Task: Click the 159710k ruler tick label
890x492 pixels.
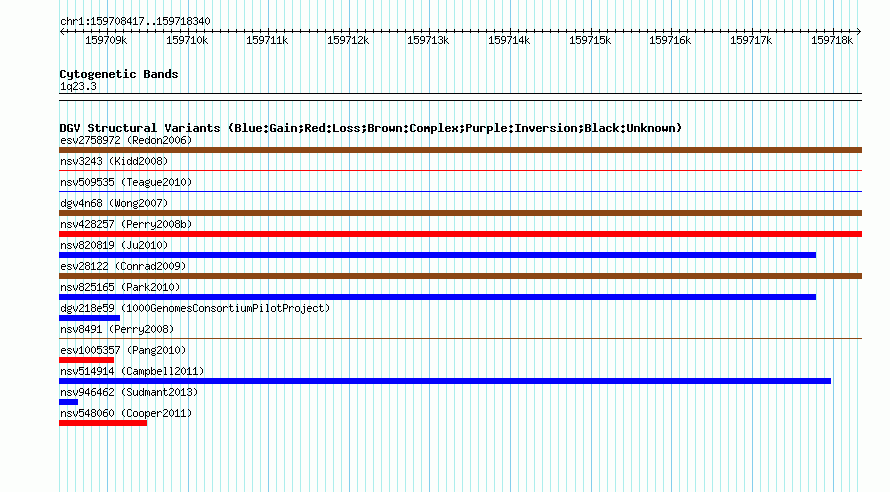Action: click(187, 40)
